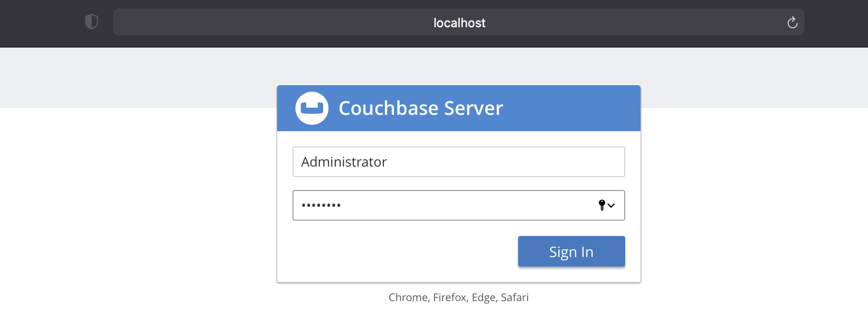Reload the localhost page
The image size is (868, 314).
[792, 22]
